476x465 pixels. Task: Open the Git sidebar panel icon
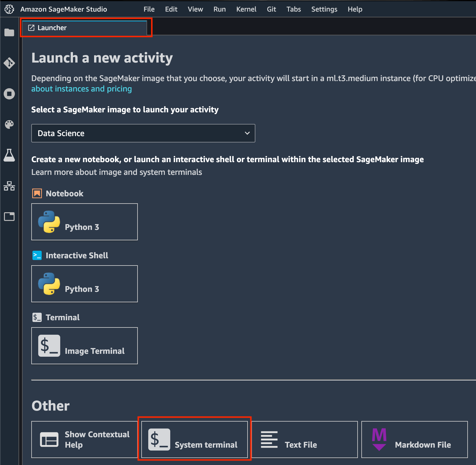point(9,63)
